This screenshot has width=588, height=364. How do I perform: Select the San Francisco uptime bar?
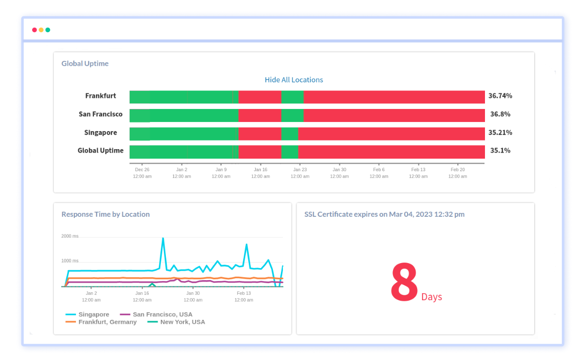click(x=307, y=115)
